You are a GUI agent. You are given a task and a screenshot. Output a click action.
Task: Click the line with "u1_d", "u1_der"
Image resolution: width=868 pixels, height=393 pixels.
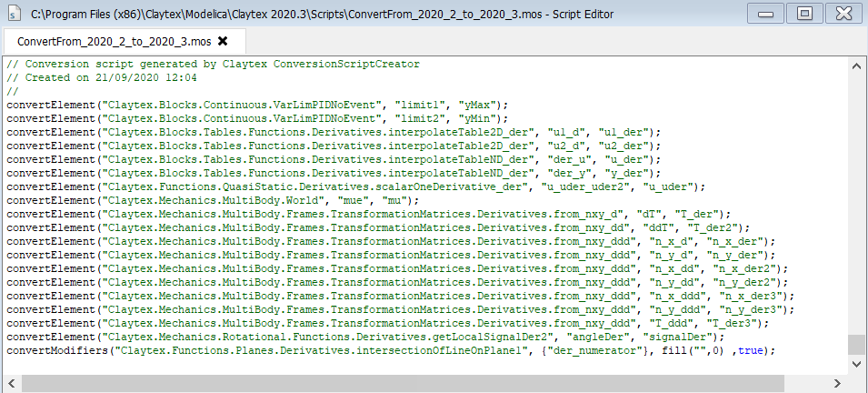coord(334,132)
